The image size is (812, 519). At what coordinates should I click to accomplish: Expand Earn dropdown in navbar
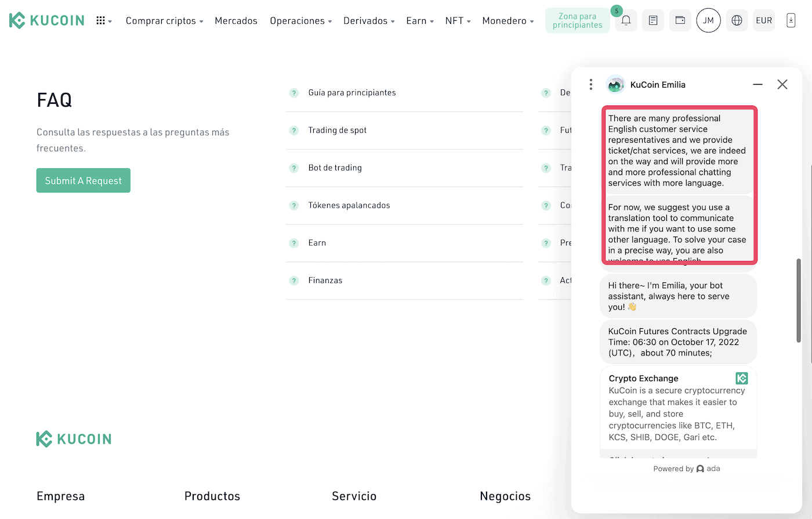tap(420, 21)
